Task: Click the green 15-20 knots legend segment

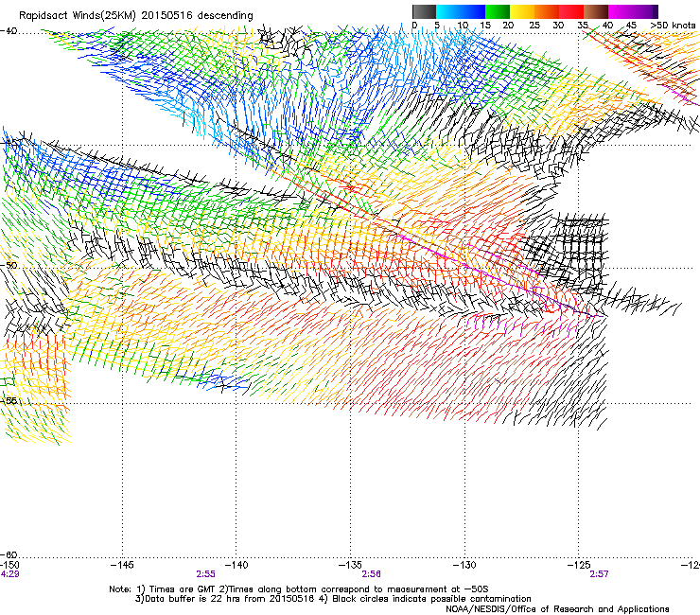Action: pyautogui.click(x=498, y=11)
